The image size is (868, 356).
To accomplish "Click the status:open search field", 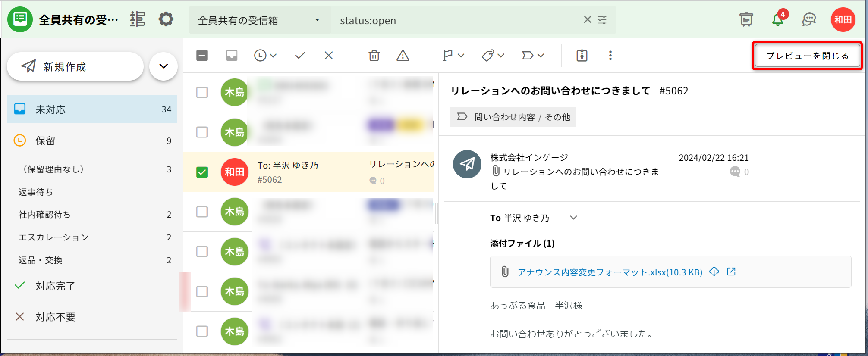I will click(x=457, y=20).
